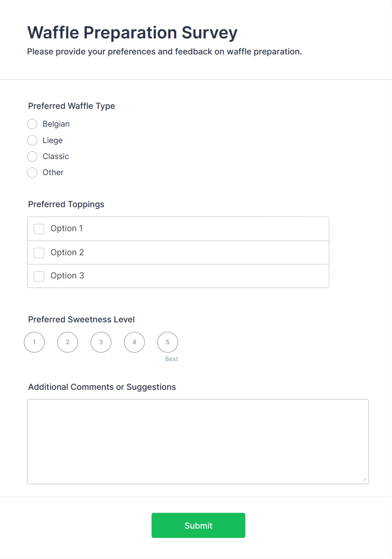Click the Option 1 label text
Viewport: 392px width, 559px height.
tap(67, 228)
